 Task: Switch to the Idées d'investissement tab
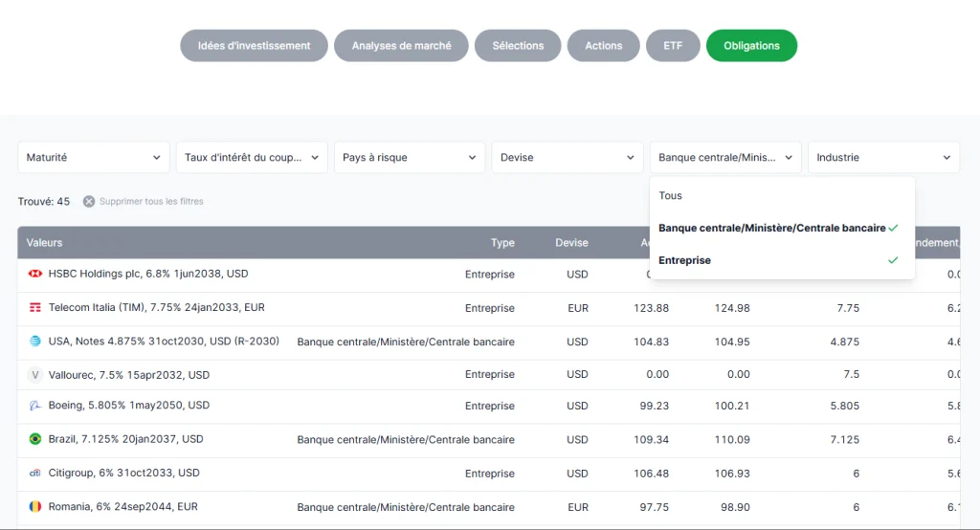[x=254, y=46]
